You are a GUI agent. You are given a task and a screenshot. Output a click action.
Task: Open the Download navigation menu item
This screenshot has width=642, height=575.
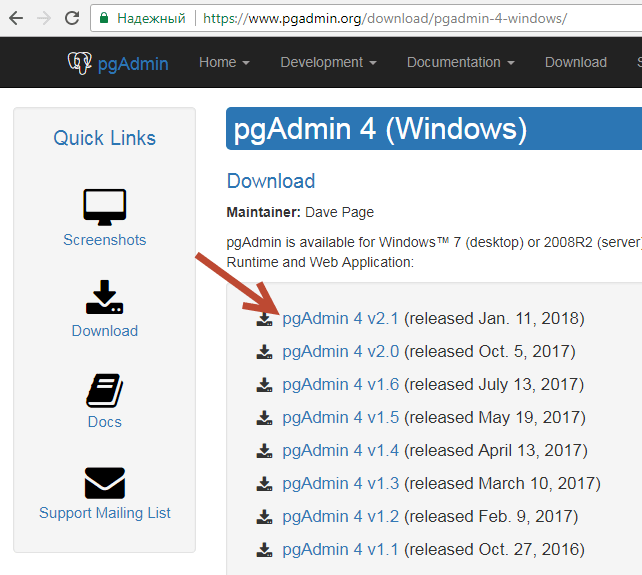pos(575,62)
